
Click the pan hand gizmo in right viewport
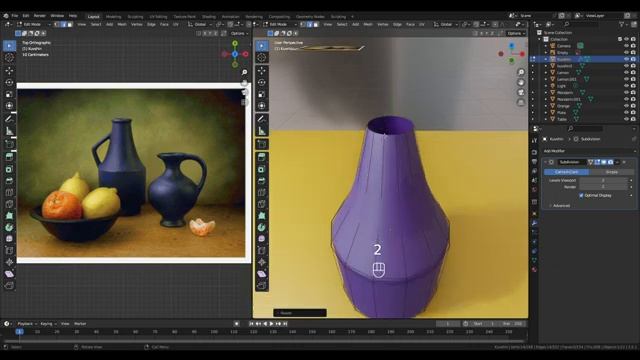coord(521,82)
